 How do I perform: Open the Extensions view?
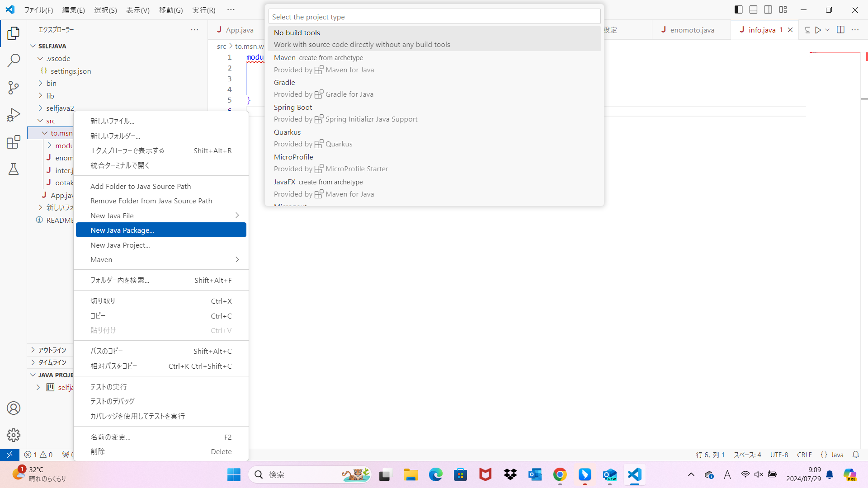(x=14, y=142)
